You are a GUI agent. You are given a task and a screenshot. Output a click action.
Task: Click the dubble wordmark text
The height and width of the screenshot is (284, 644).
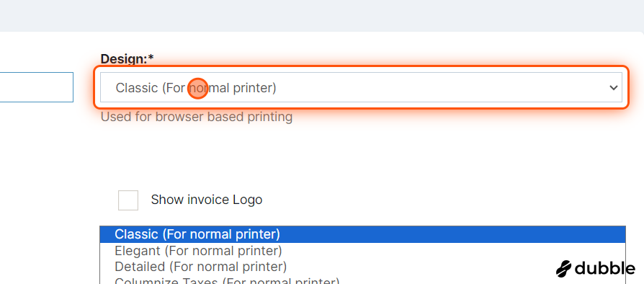tap(604, 268)
